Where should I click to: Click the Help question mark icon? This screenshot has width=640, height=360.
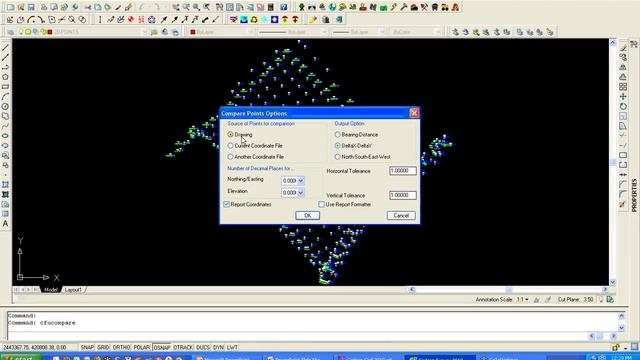tap(284, 7)
